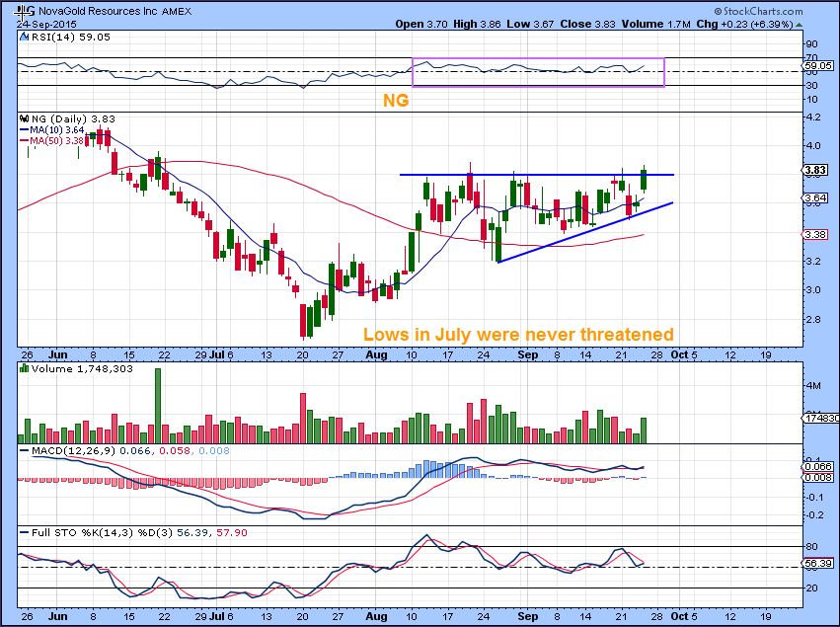Click the tall green volume spike bar near Jun 22
The width and height of the screenshot is (840, 627).
click(158, 406)
